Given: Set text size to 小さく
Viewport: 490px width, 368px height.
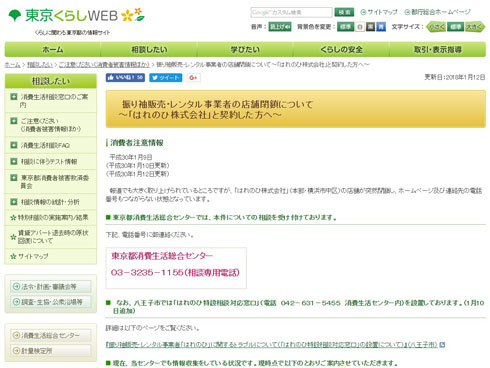Looking at the screenshot, I should pos(436,27).
